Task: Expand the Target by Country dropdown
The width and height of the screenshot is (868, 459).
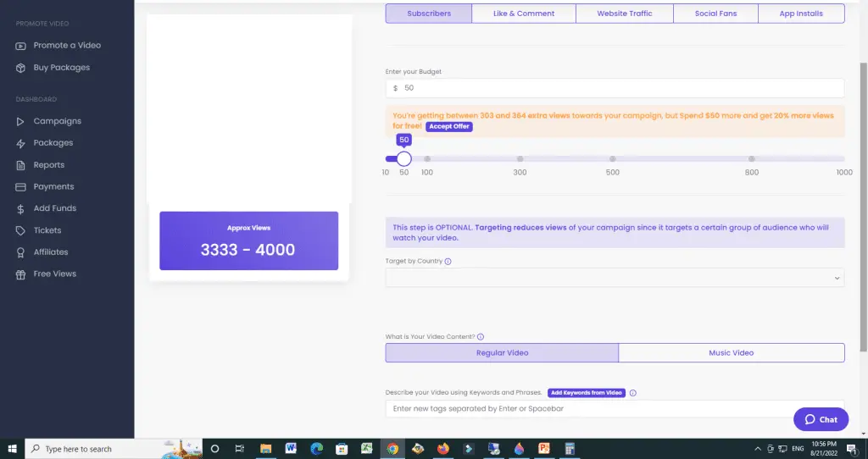Action: point(615,278)
